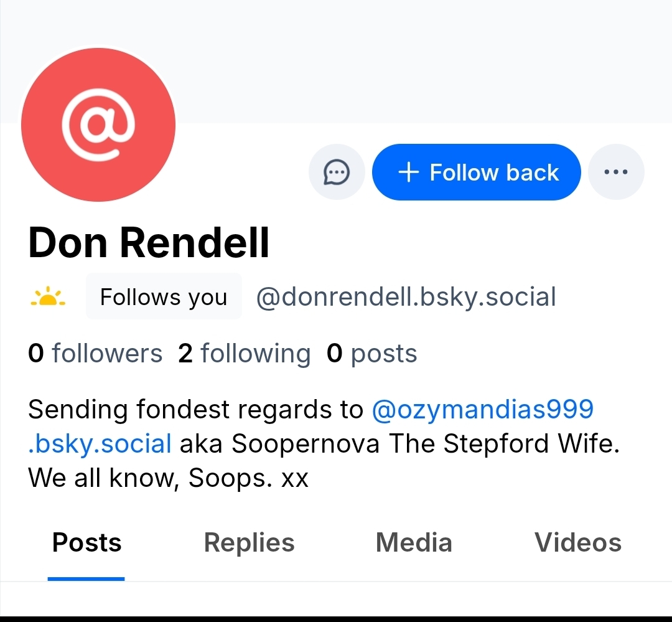This screenshot has width=672, height=622.
Task: Open the 2 following list
Action: (244, 354)
